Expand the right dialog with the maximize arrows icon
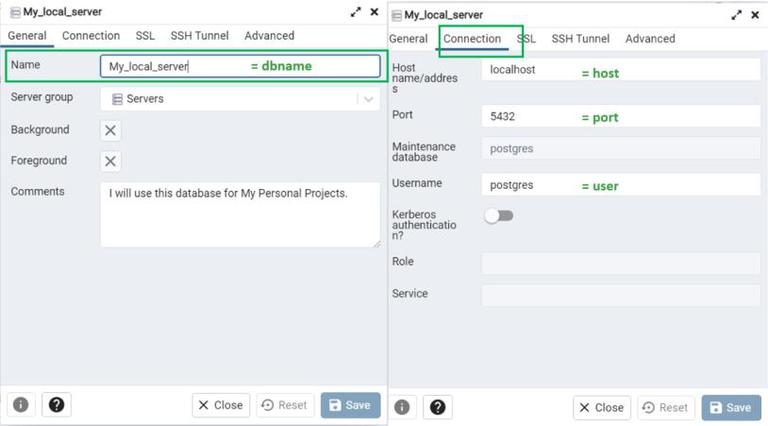Image resolution: width=768 pixels, height=426 pixels. tap(738, 15)
